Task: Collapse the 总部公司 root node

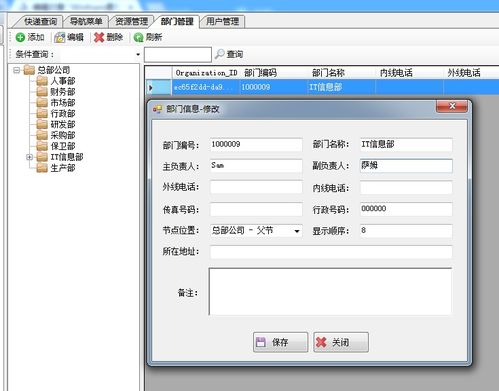Action: click(x=16, y=70)
